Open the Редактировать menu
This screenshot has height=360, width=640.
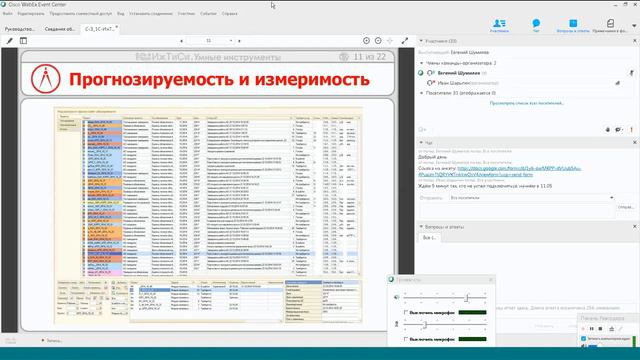coord(31,13)
